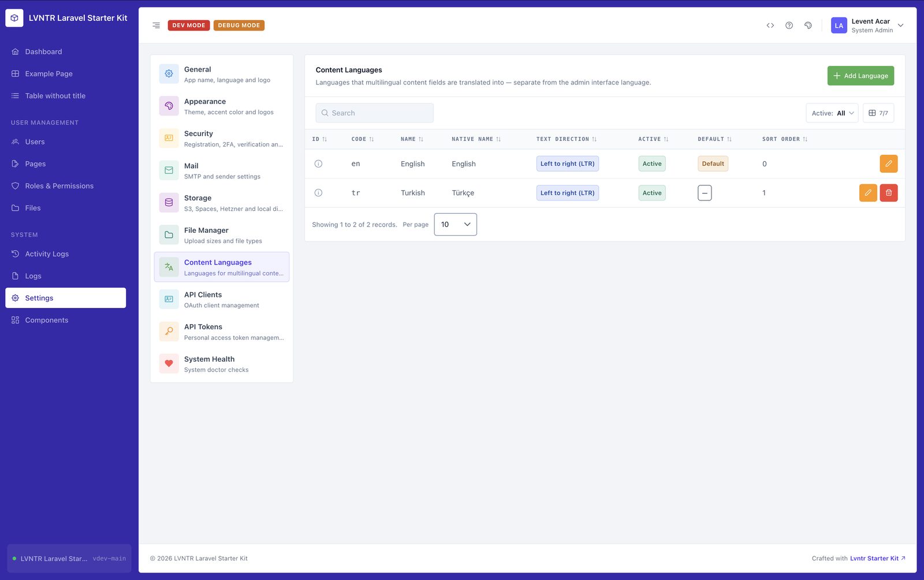Edit the Turkish language row

868,193
